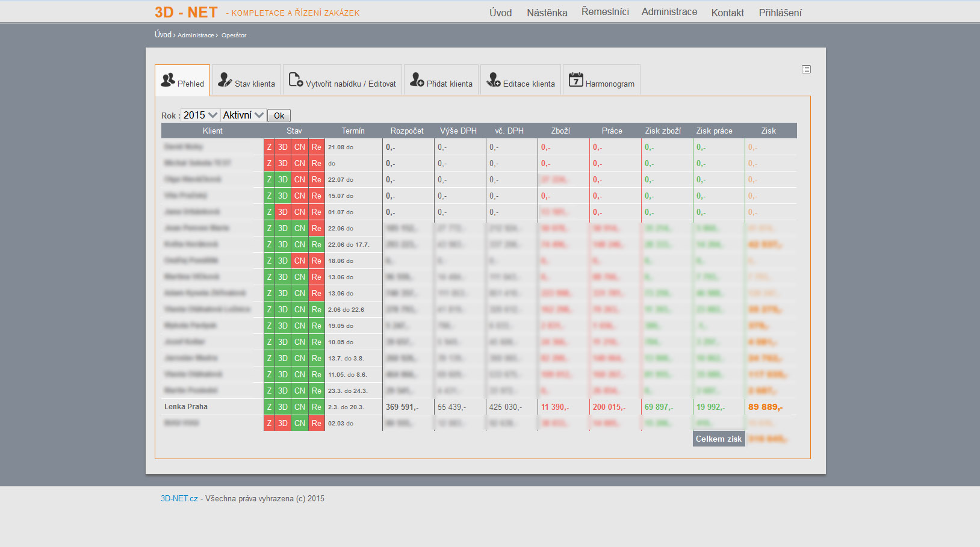Open the list view icon at top right
This screenshot has height=547, width=980.
(x=806, y=70)
